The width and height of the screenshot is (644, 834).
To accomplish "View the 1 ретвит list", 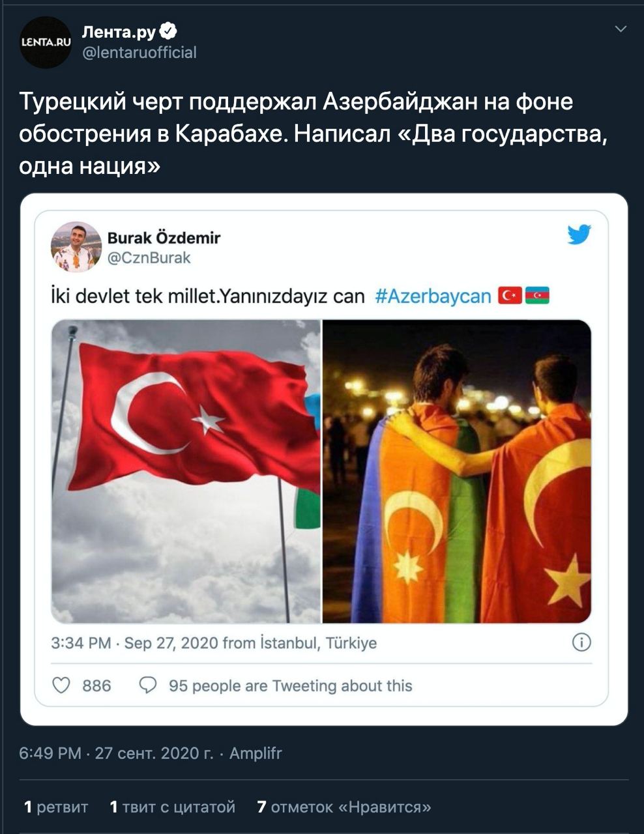I will point(56,807).
